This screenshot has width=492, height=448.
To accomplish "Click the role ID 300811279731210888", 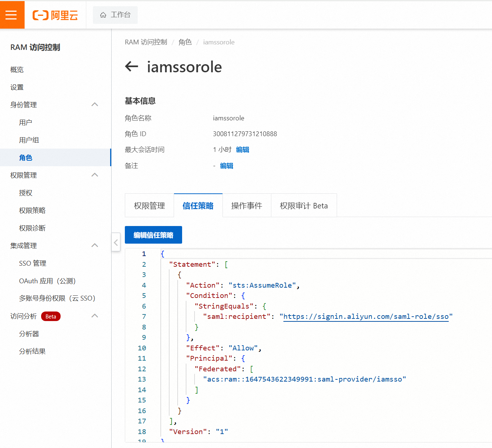I will point(245,134).
